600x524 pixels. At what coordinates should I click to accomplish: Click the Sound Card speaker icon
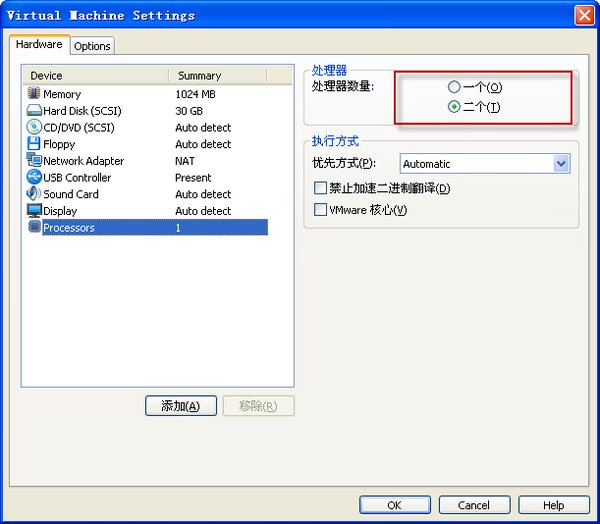34,193
